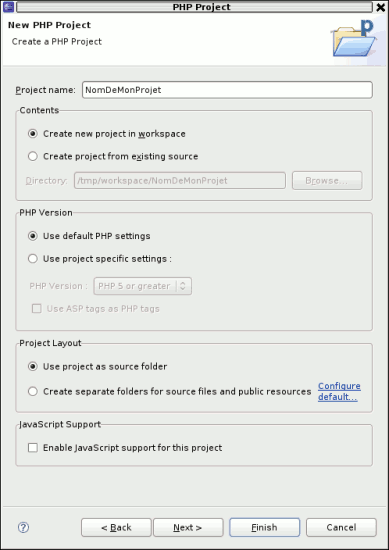Click the PHP project folder icon
389x550 pixels.
tap(353, 38)
